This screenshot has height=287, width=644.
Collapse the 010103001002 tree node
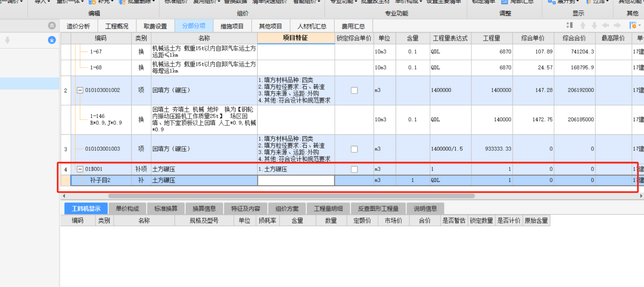[x=80, y=90]
